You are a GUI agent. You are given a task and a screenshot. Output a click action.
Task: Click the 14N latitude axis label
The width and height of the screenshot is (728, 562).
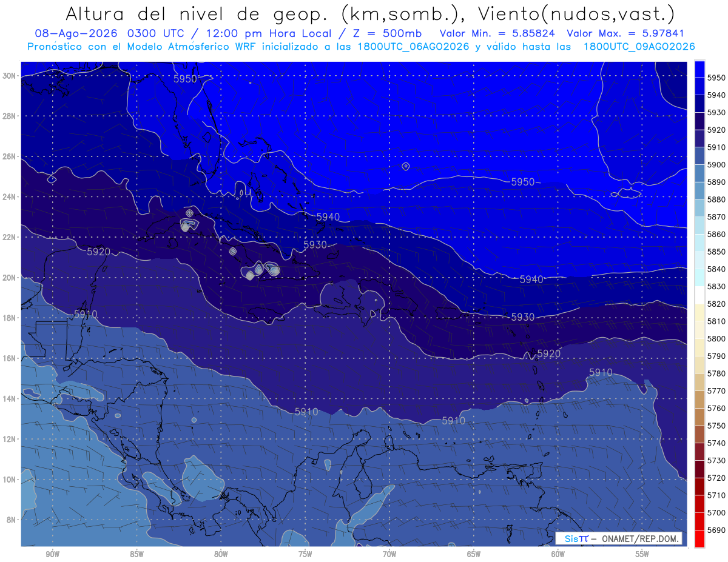click(10, 398)
